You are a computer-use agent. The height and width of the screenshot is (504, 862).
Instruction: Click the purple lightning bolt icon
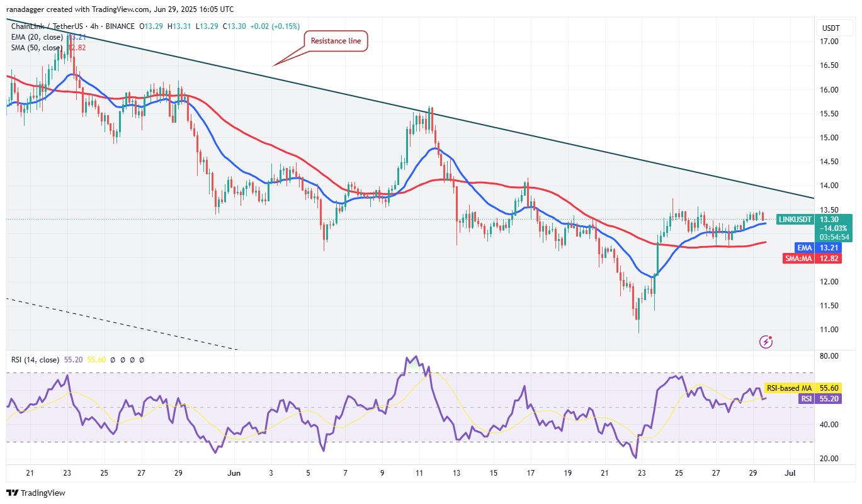pos(766,342)
